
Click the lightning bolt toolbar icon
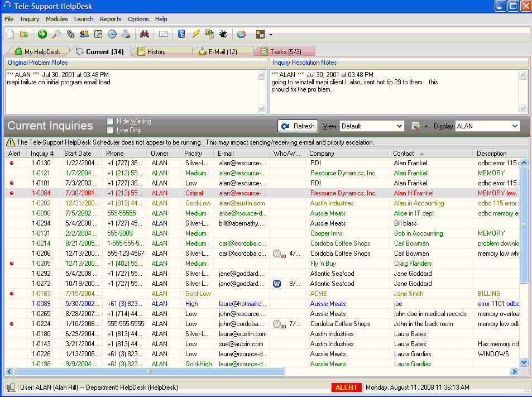pyautogui.click(x=196, y=34)
